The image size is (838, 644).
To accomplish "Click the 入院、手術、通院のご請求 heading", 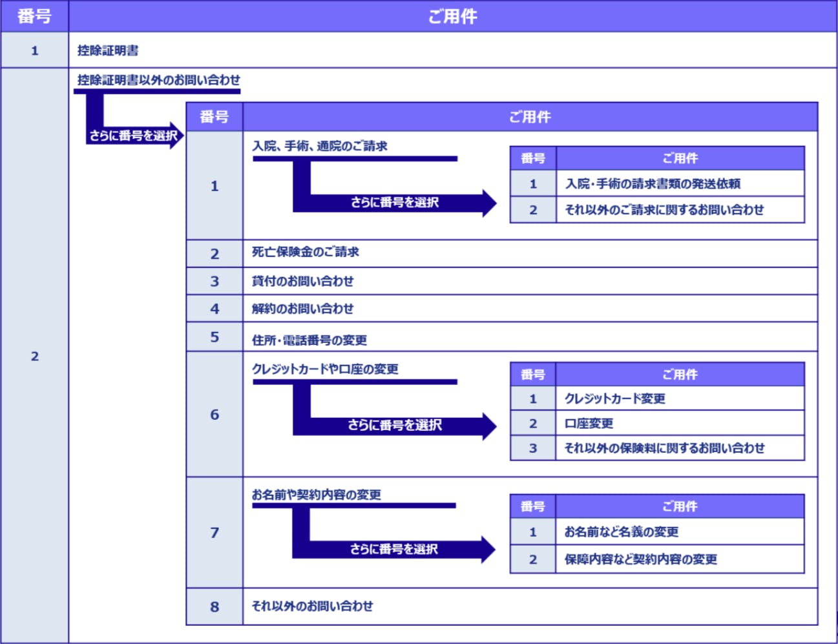I will [x=319, y=146].
